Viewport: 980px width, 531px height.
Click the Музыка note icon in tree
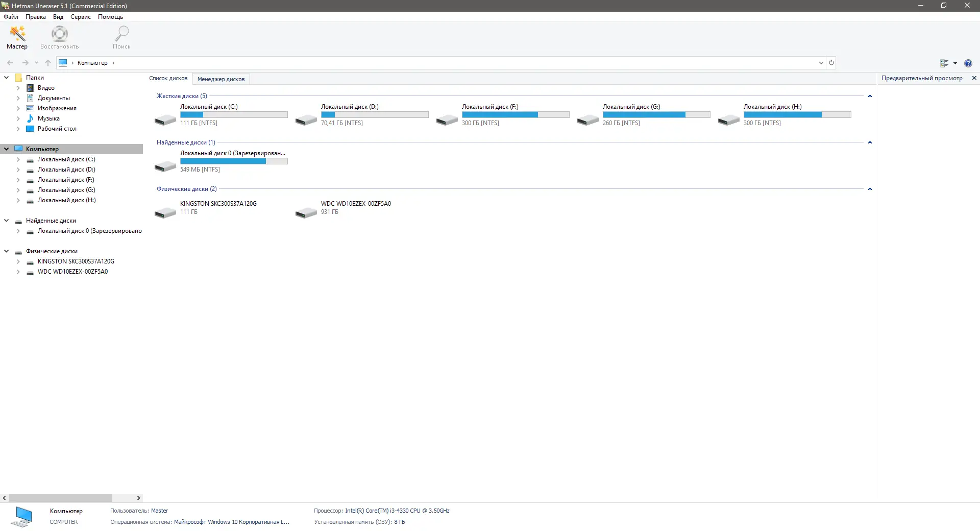pyautogui.click(x=30, y=118)
